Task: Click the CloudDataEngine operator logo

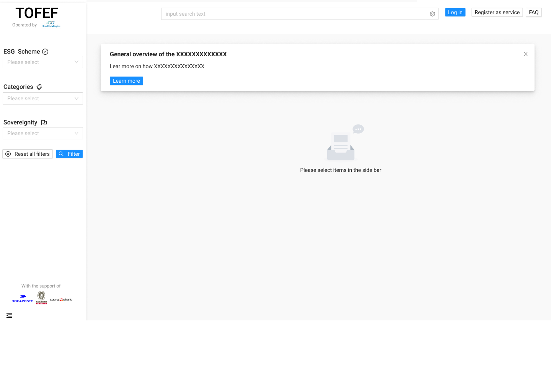Action: coord(51,24)
